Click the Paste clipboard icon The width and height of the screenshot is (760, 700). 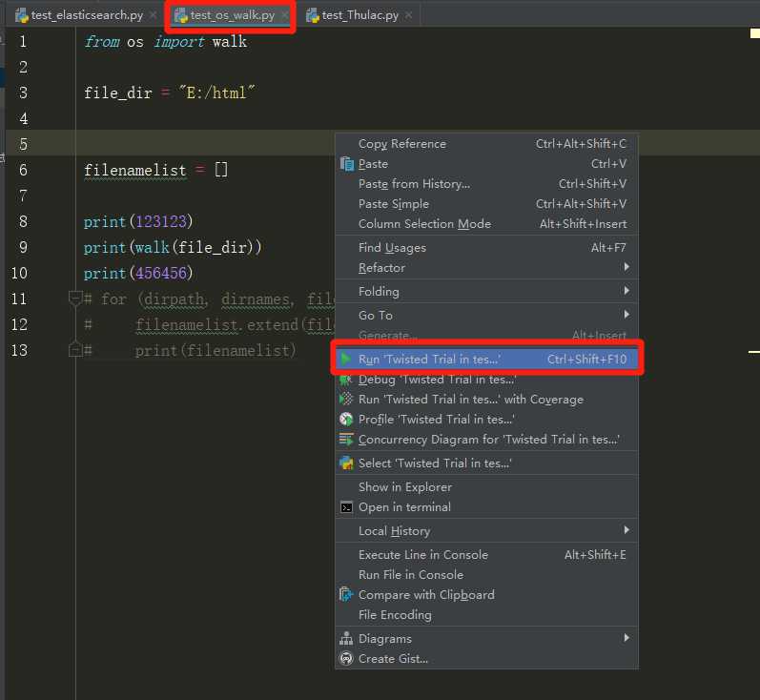[x=346, y=164]
